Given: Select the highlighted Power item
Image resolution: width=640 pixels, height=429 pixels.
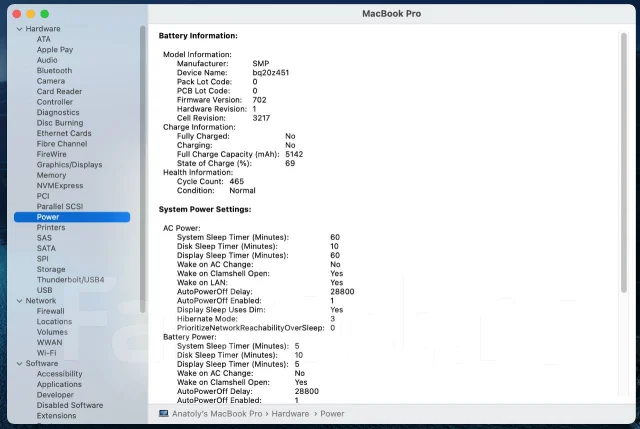Looking at the screenshot, I should coord(72,217).
